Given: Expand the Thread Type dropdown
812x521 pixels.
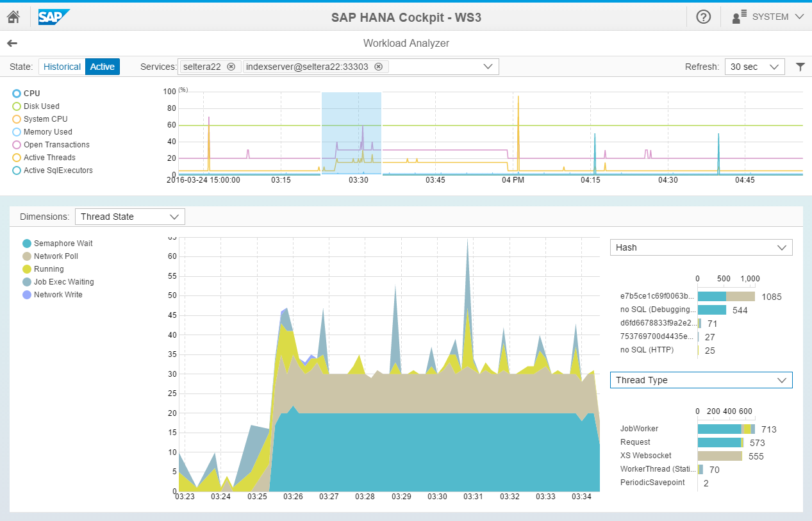Looking at the screenshot, I should tap(700, 380).
